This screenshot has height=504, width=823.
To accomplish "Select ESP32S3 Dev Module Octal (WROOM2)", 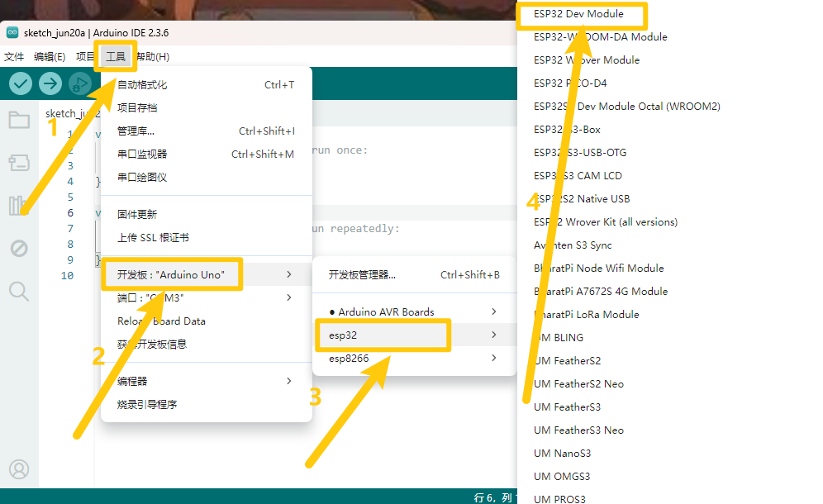I will point(626,106).
